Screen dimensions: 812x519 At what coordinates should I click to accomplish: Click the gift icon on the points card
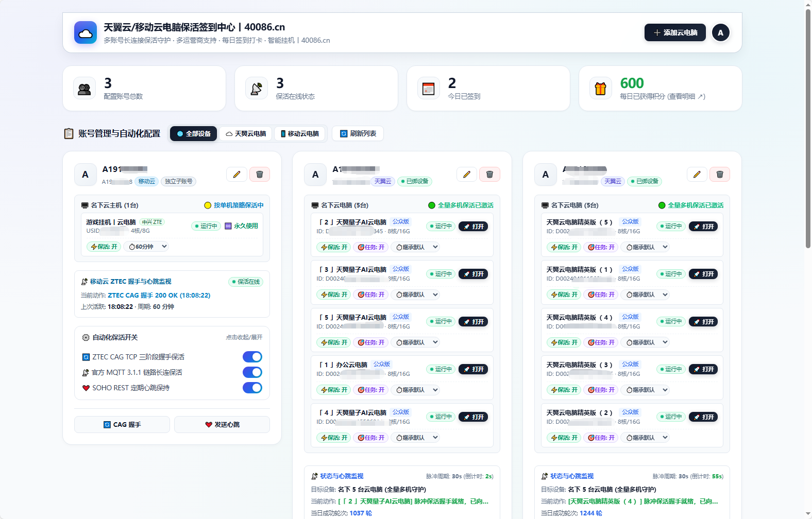tap(601, 89)
